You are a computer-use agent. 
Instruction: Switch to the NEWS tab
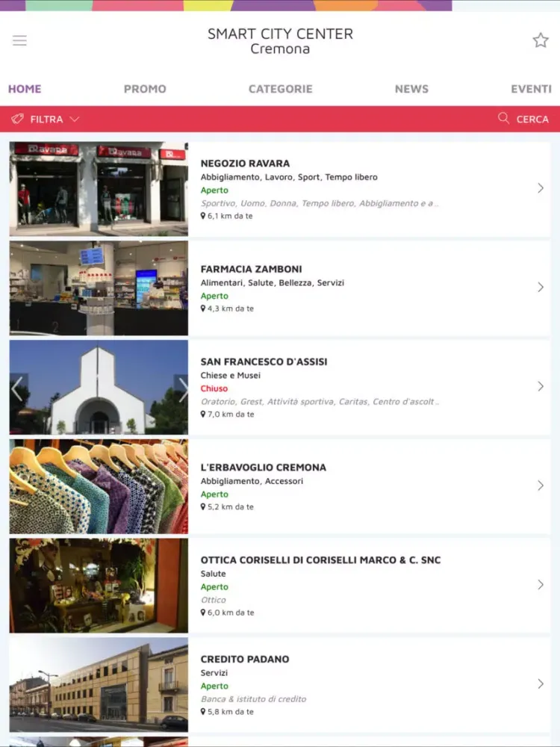coord(411,89)
